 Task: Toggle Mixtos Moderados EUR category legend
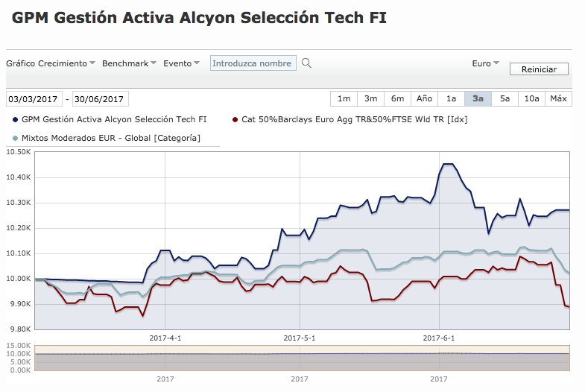[x=16, y=139]
